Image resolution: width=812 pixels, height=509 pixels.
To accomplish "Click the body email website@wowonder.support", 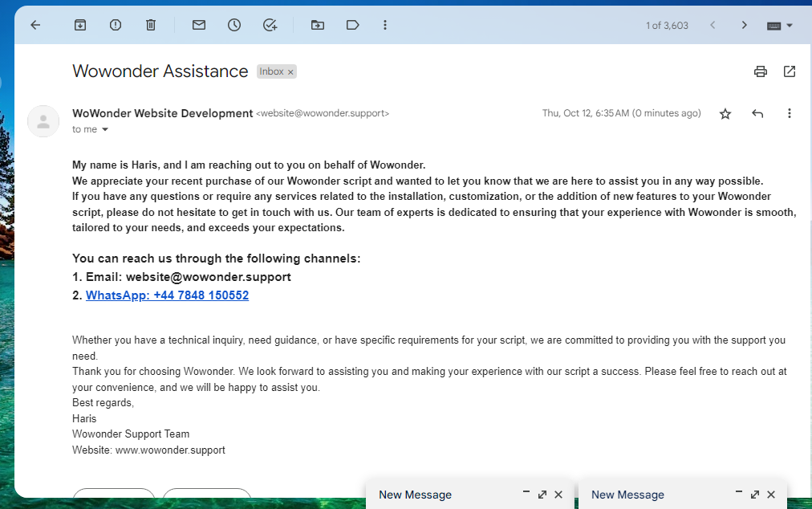I will coord(208,277).
